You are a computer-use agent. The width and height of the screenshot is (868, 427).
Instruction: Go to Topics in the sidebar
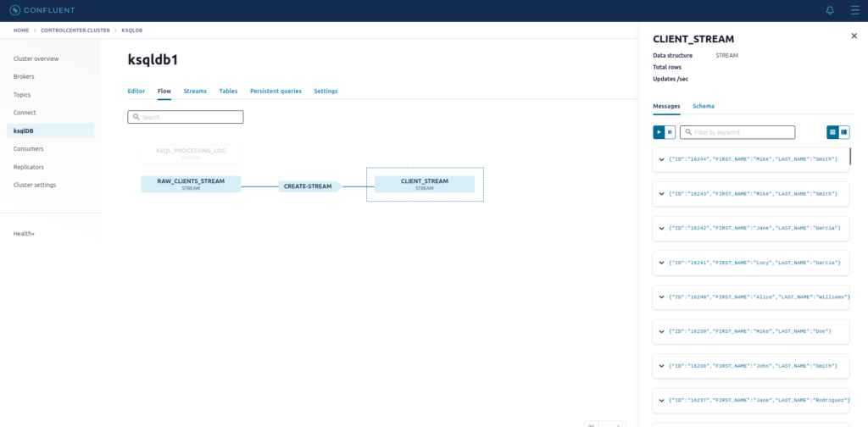(24, 95)
